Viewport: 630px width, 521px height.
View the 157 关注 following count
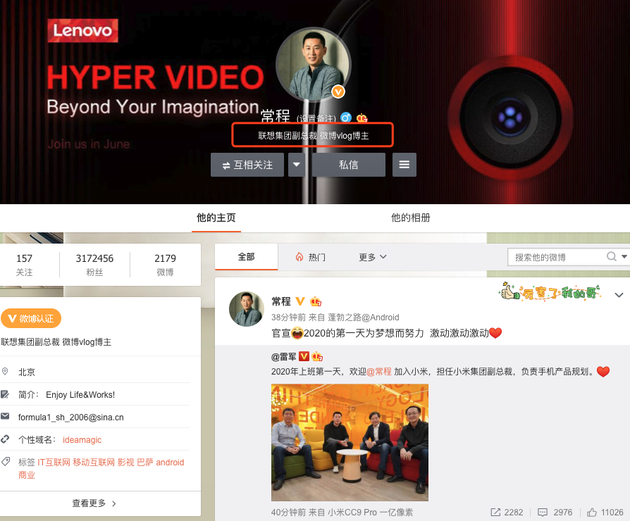tap(24, 265)
